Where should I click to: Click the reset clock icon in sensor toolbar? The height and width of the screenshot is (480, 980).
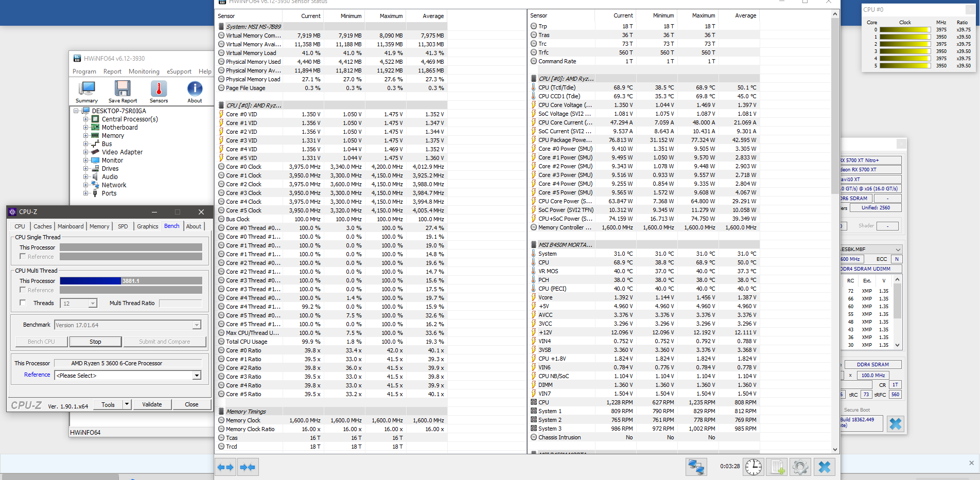754,467
